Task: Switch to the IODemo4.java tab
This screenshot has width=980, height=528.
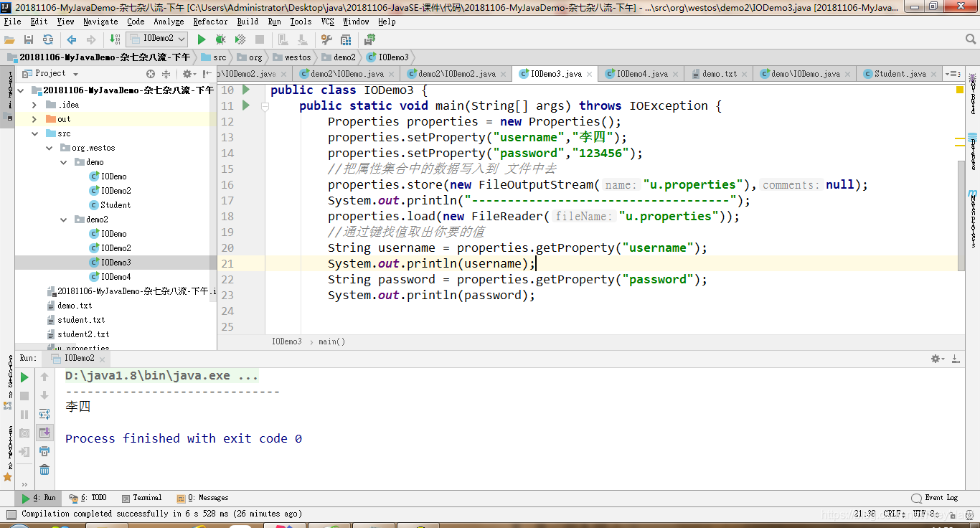Action: (641, 74)
